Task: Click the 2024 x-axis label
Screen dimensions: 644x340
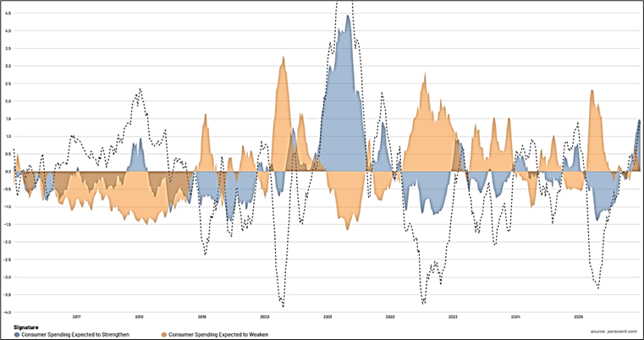Action: pos(515,317)
